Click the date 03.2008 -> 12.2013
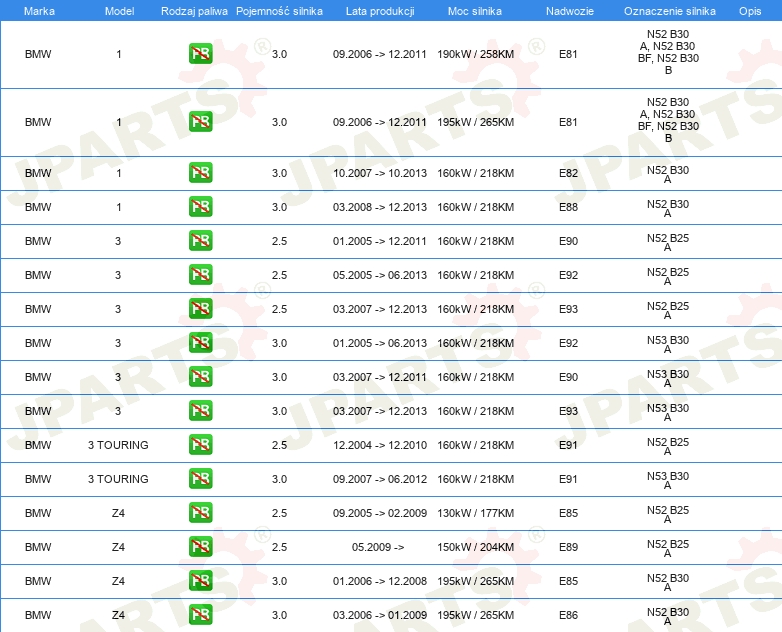Viewport: 782px width, 632px height. 380,207
